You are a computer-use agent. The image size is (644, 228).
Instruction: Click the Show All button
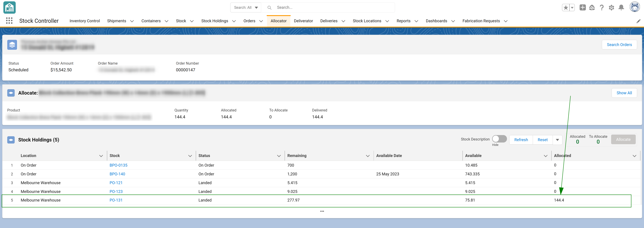coord(624,93)
